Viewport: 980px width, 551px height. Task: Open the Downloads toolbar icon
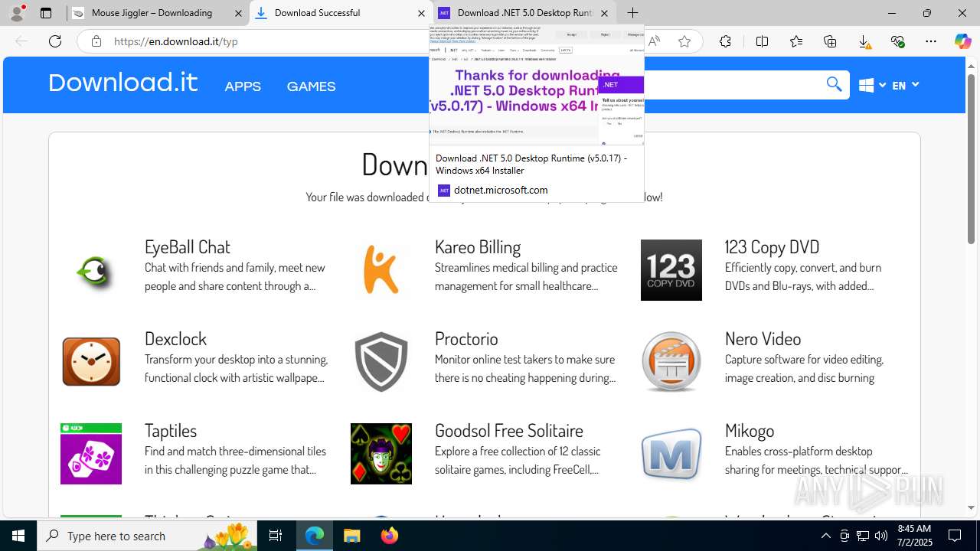(864, 41)
